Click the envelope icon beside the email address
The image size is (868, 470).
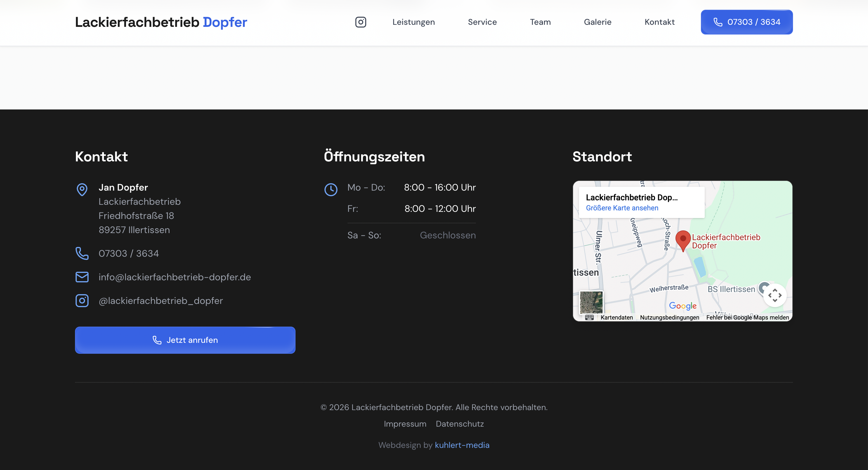pyautogui.click(x=82, y=277)
